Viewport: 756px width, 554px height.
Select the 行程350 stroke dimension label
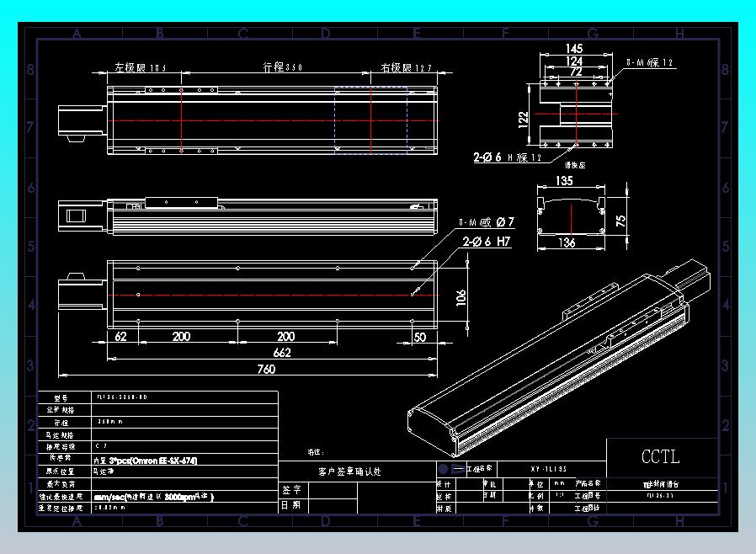click(283, 67)
